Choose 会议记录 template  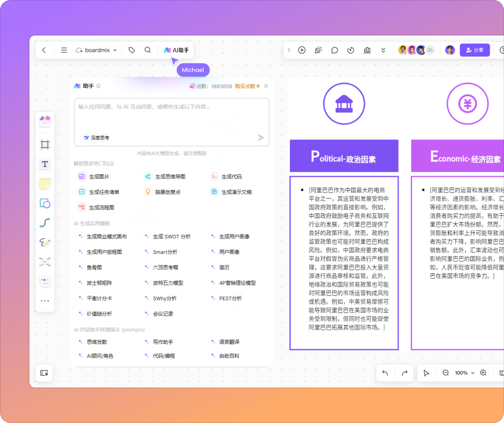click(159, 314)
